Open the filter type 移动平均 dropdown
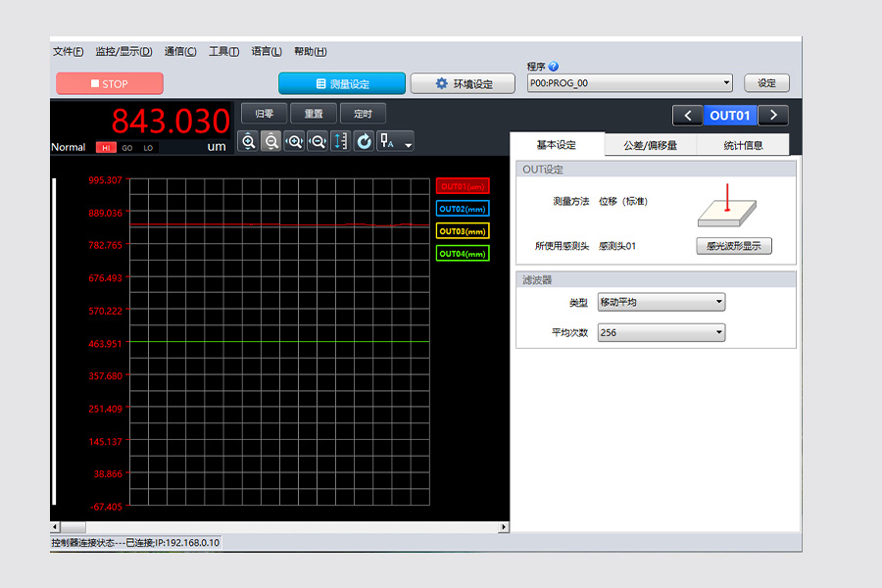882x588 pixels. (661, 302)
